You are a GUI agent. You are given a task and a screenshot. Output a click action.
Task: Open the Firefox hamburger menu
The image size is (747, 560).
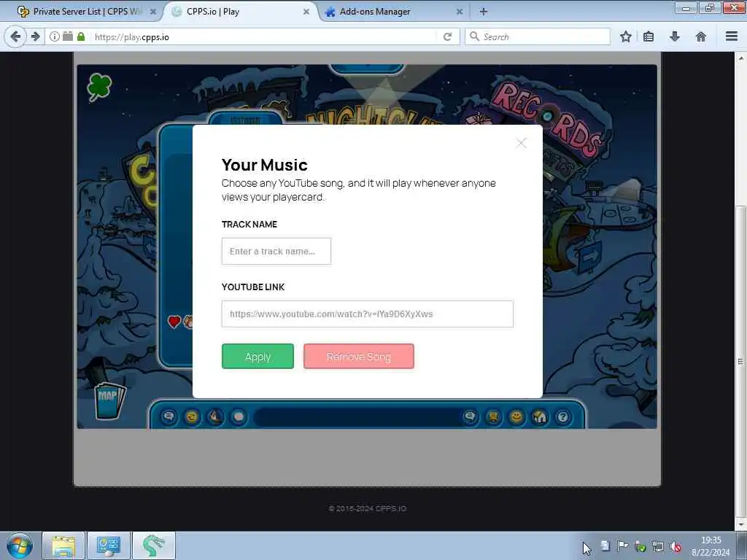click(x=732, y=36)
